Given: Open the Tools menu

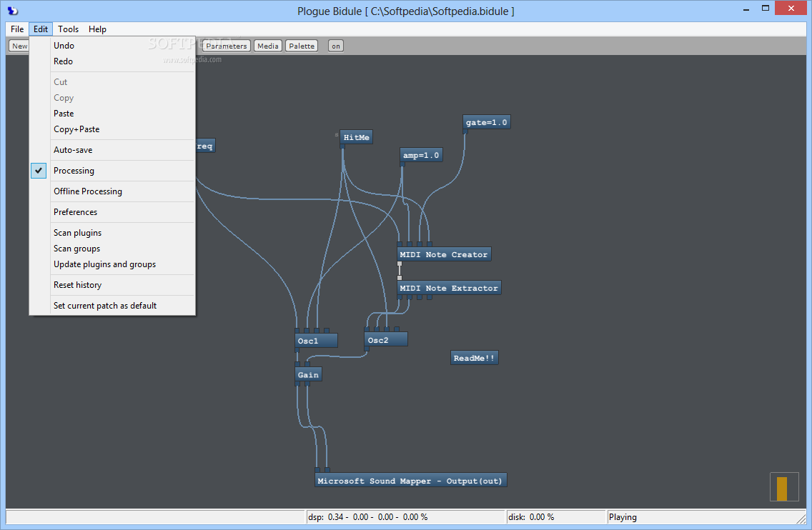Looking at the screenshot, I should (68, 29).
